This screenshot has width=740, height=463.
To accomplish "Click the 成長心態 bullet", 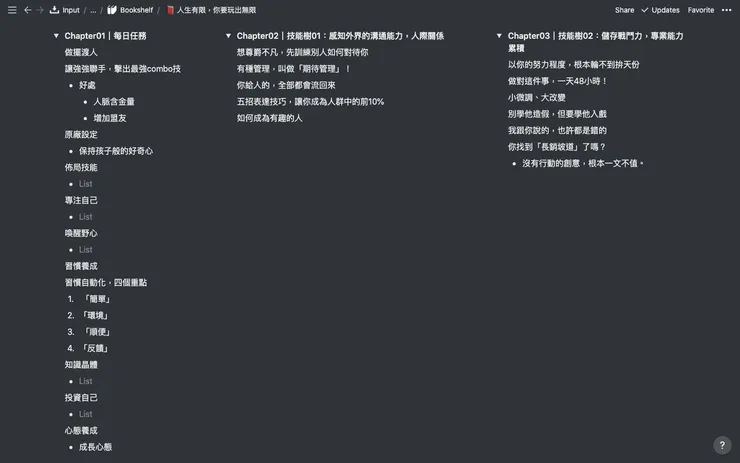I will (95, 447).
